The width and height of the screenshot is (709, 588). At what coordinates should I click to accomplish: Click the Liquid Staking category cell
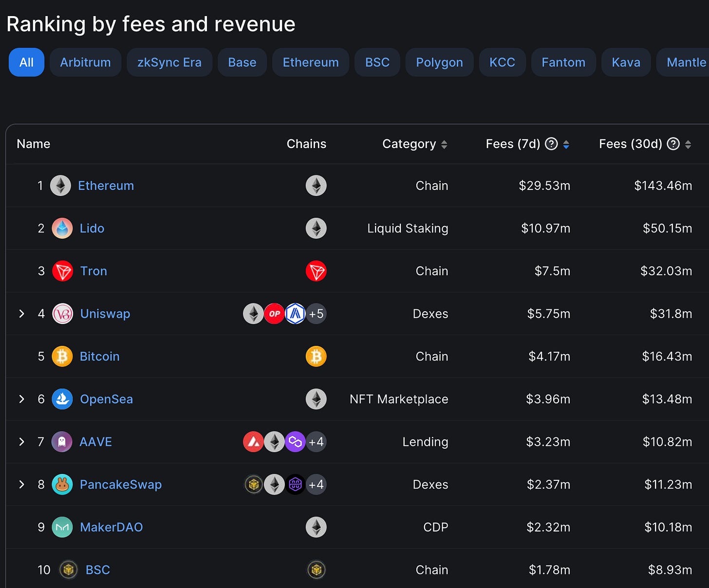(x=408, y=228)
